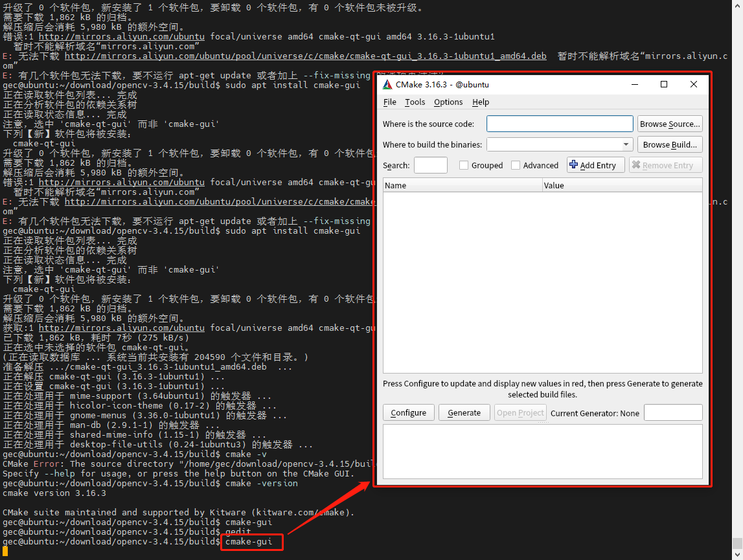Screen dimensions: 743x560
Task: Open the File menu in CMake
Action: coord(389,102)
